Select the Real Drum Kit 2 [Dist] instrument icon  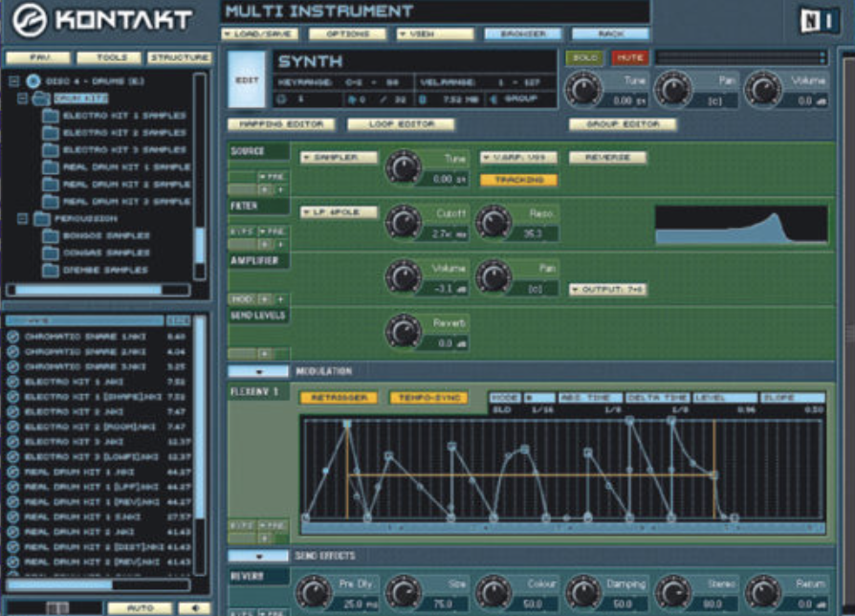13,547
